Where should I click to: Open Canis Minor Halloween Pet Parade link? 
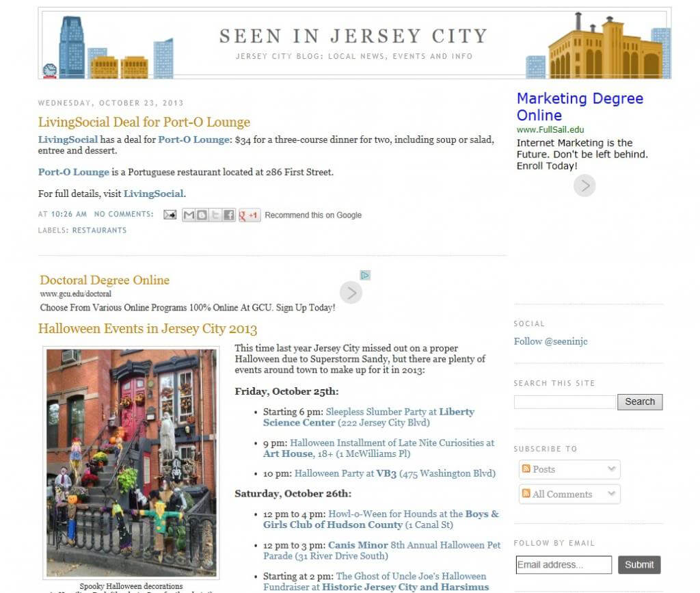(381, 551)
